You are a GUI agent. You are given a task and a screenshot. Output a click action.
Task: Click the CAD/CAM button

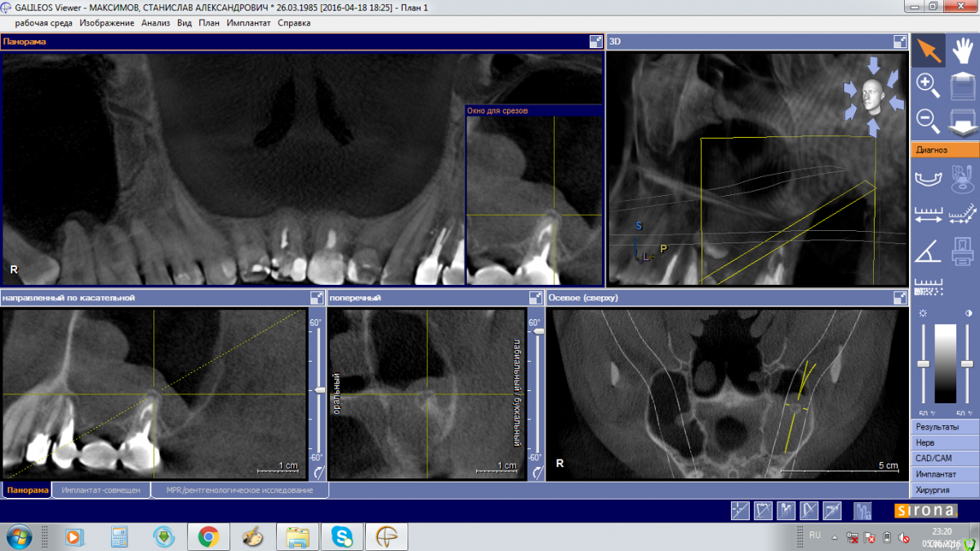coord(945,459)
